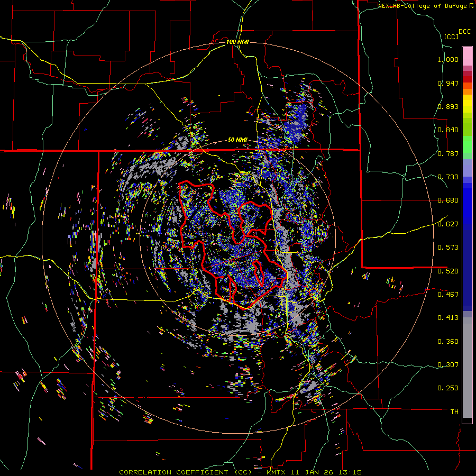Pick the pink segment of the color bar
The width and height of the screenshot is (476, 476).
tap(467, 56)
